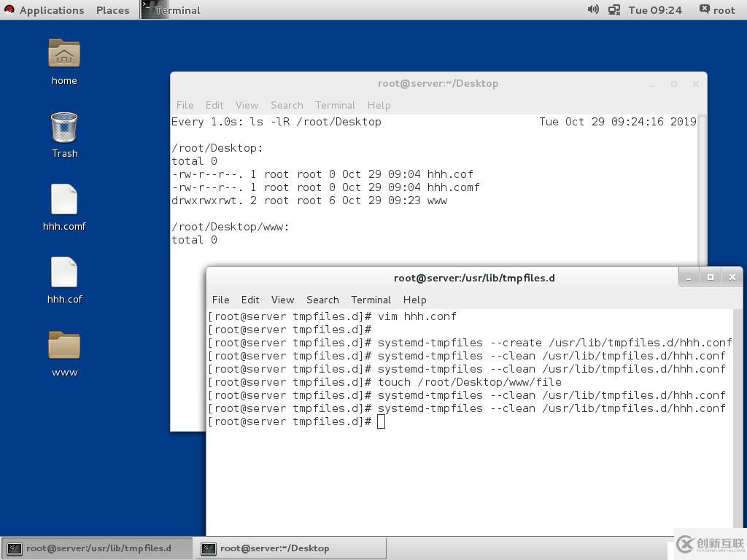Open File menu in tmpfiles.d terminal
Viewport: 747px width, 560px height.
(x=220, y=300)
